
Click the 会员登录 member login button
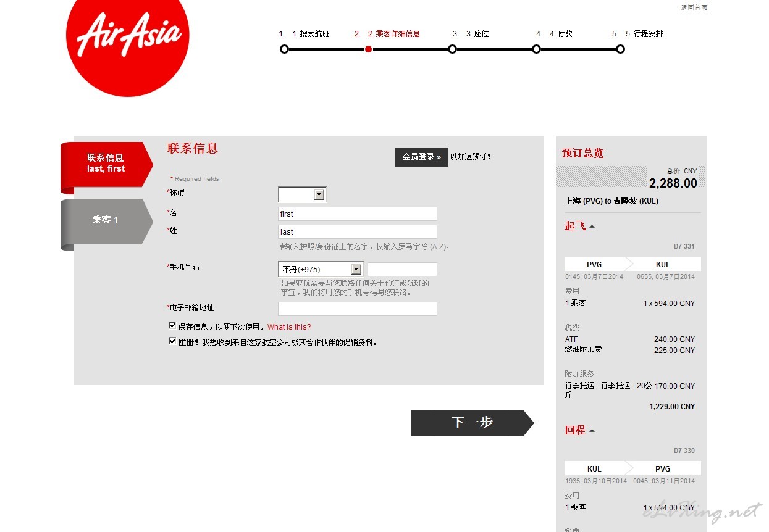[x=422, y=157]
